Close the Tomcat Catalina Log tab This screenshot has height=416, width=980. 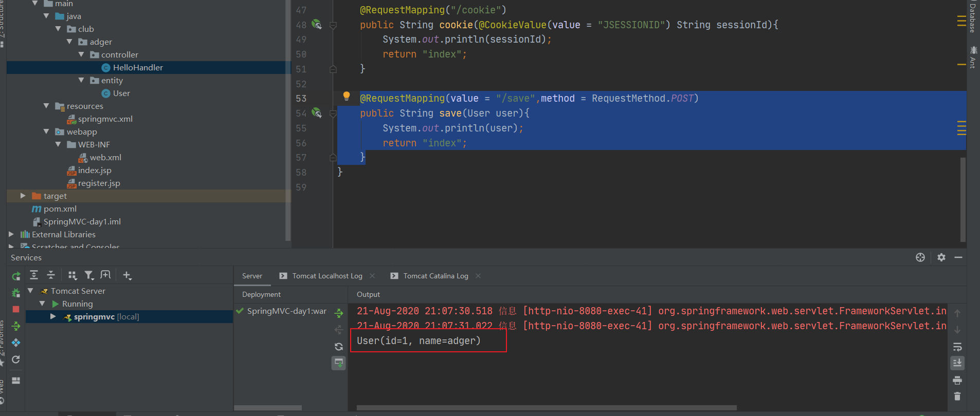tap(478, 276)
